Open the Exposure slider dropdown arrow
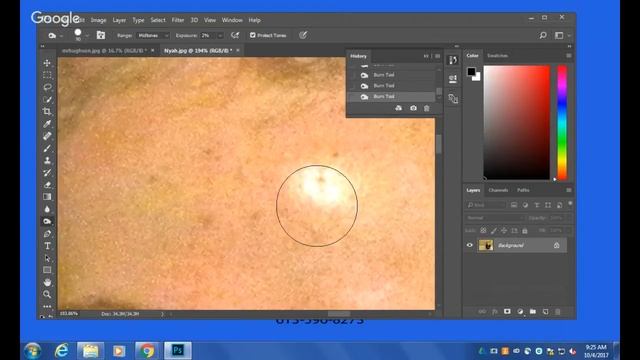This screenshot has height=360, width=640. pos(220,36)
